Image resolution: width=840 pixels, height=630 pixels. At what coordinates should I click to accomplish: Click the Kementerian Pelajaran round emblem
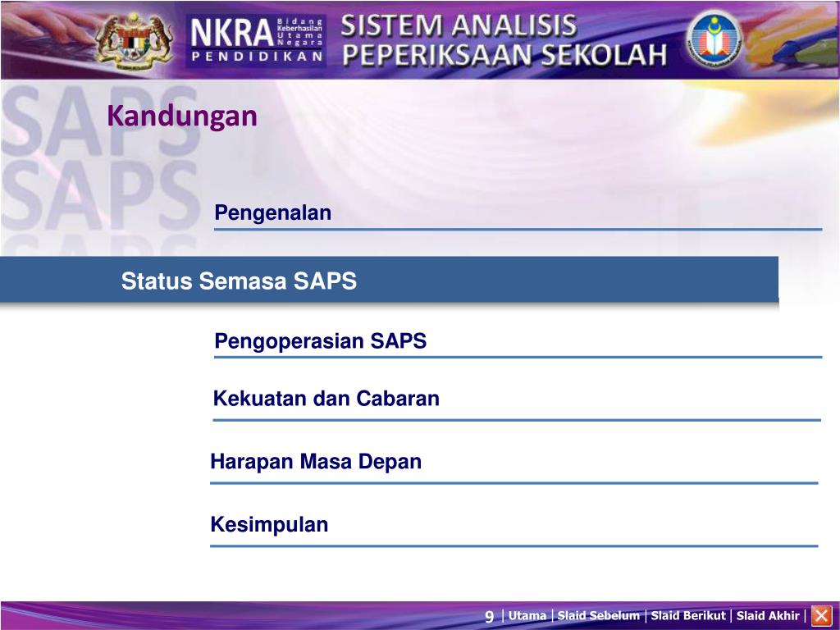(714, 39)
